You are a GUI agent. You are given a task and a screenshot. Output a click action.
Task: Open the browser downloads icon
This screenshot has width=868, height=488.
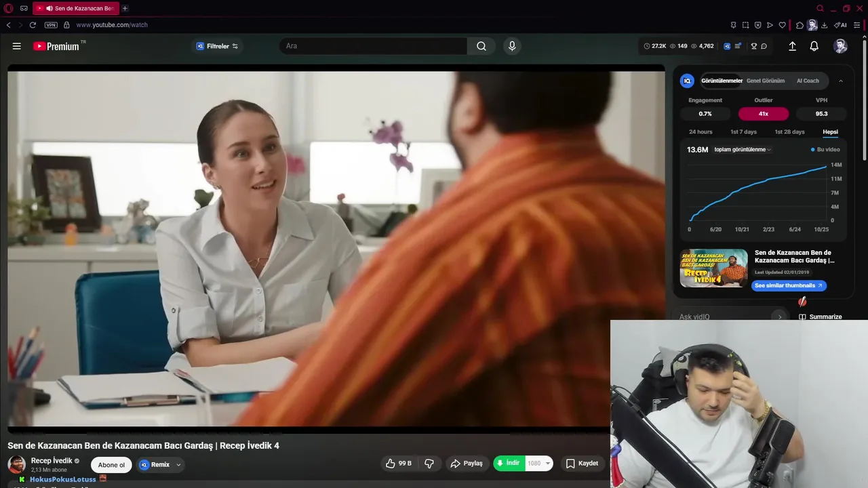pyautogui.click(x=824, y=25)
